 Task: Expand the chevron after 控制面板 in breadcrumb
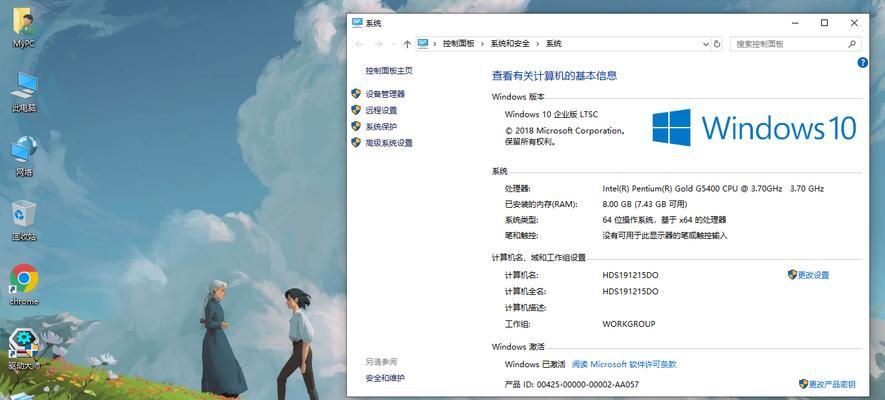pos(483,44)
